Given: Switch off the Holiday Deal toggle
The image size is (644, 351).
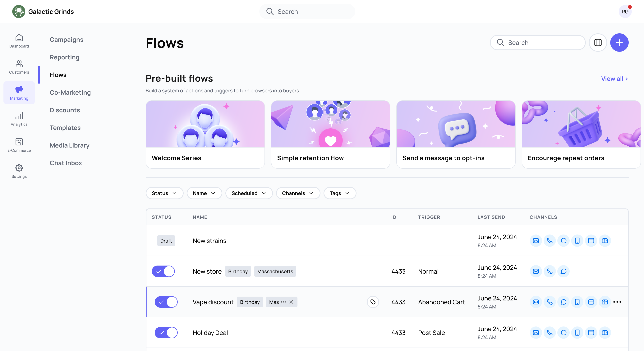Looking at the screenshot, I should pyautogui.click(x=166, y=333).
